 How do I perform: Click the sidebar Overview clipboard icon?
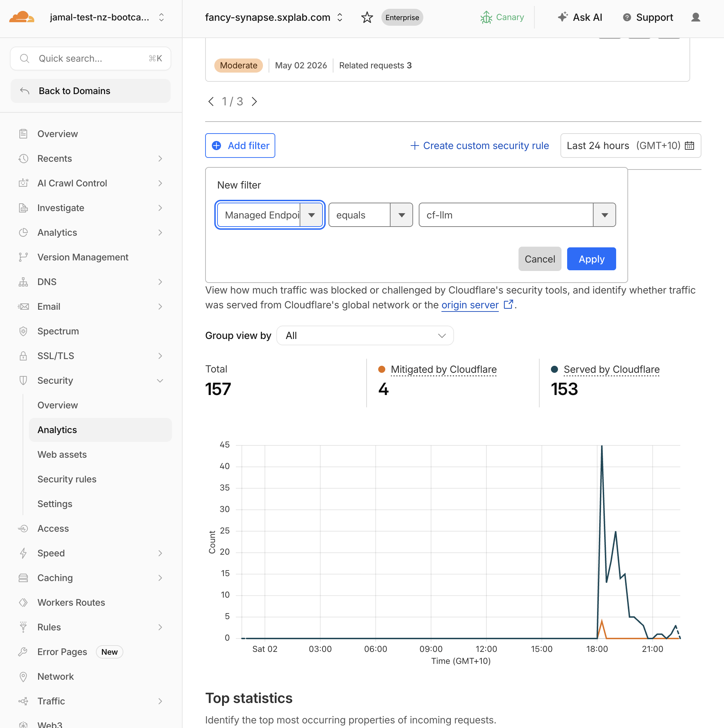[23, 134]
